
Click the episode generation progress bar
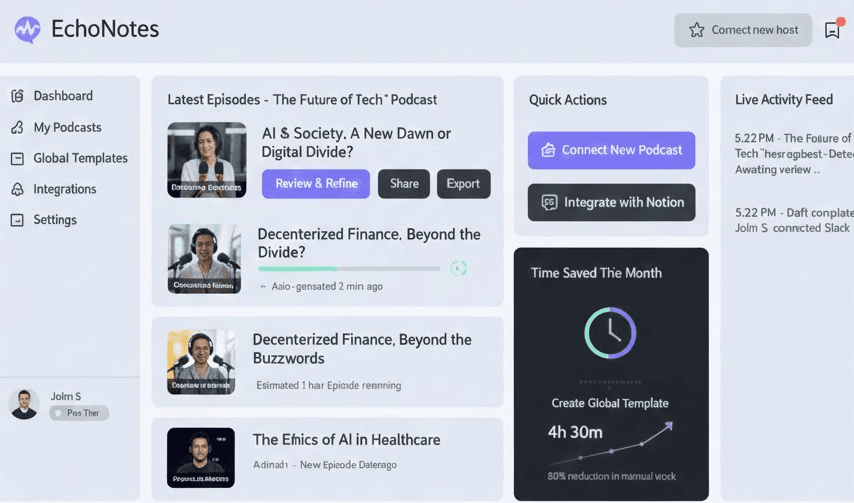[x=349, y=268]
